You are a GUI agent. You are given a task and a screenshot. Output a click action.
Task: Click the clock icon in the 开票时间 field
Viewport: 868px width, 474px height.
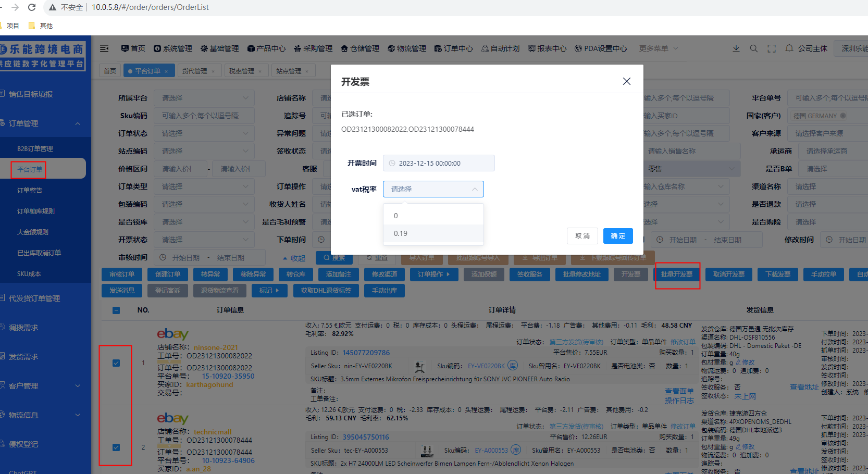[391, 163]
